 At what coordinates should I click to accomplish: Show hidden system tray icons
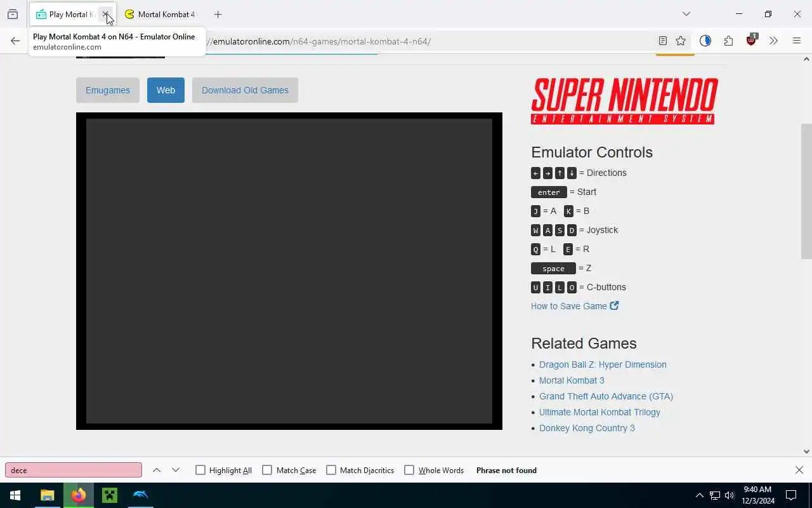[x=699, y=495]
